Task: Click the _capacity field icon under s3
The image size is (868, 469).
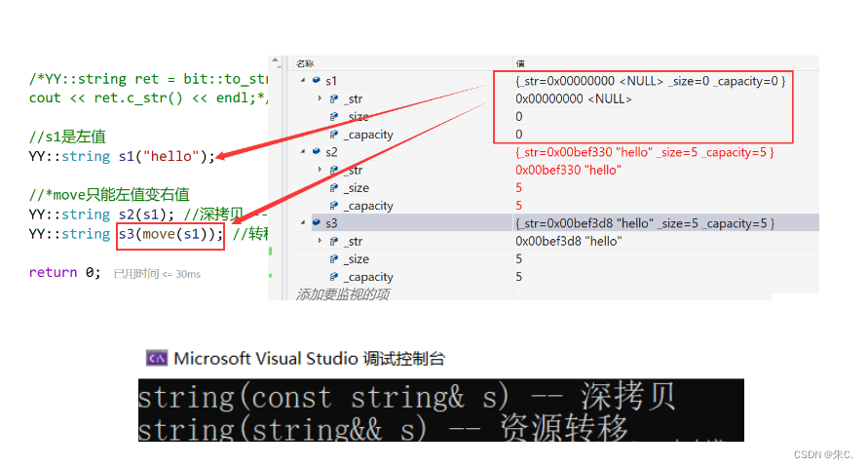Action: click(x=334, y=277)
